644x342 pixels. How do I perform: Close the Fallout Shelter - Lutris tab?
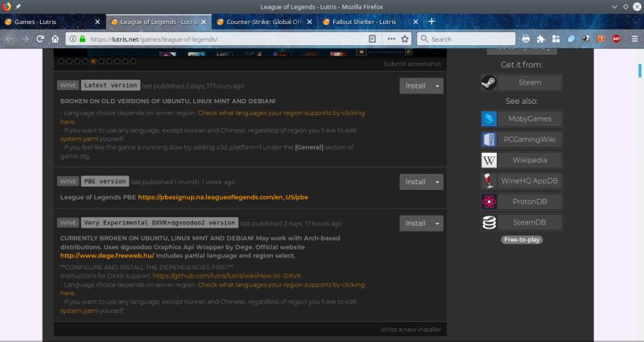click(x=415, y=22)
